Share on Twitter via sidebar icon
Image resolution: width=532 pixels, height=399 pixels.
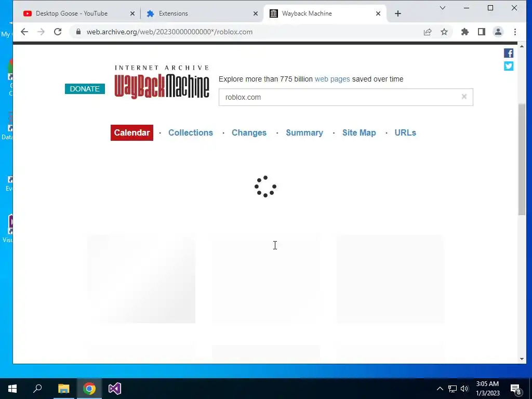point(509,66)
